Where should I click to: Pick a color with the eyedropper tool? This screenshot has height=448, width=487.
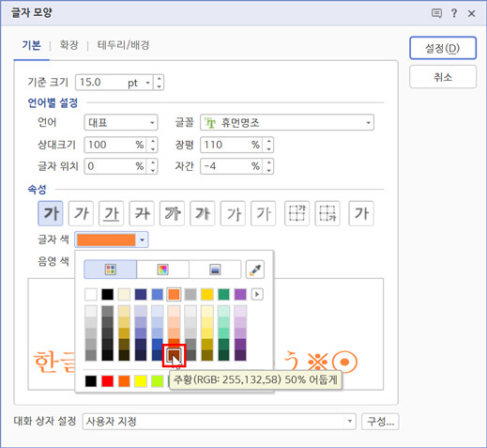[x=255, y=270]
